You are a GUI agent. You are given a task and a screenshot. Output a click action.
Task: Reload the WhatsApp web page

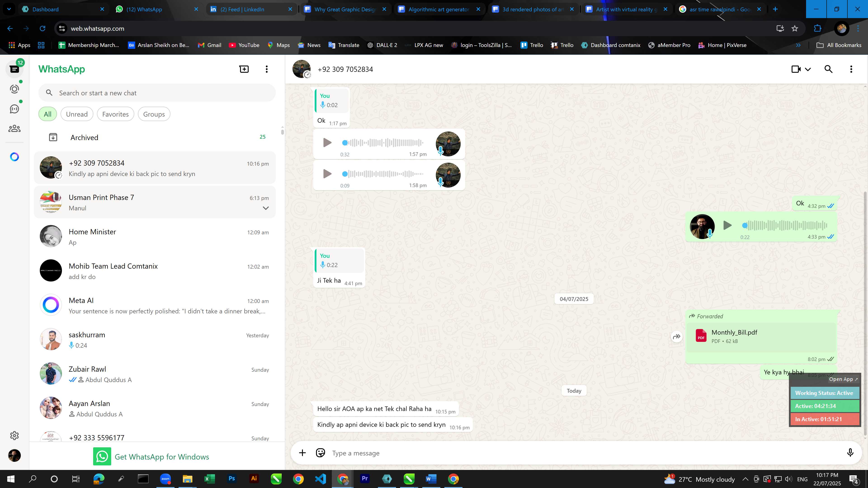coord(42,28)
